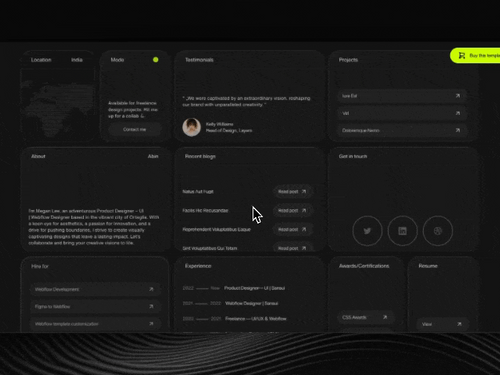
Task: Click the India location label
Action: (77, 60)
